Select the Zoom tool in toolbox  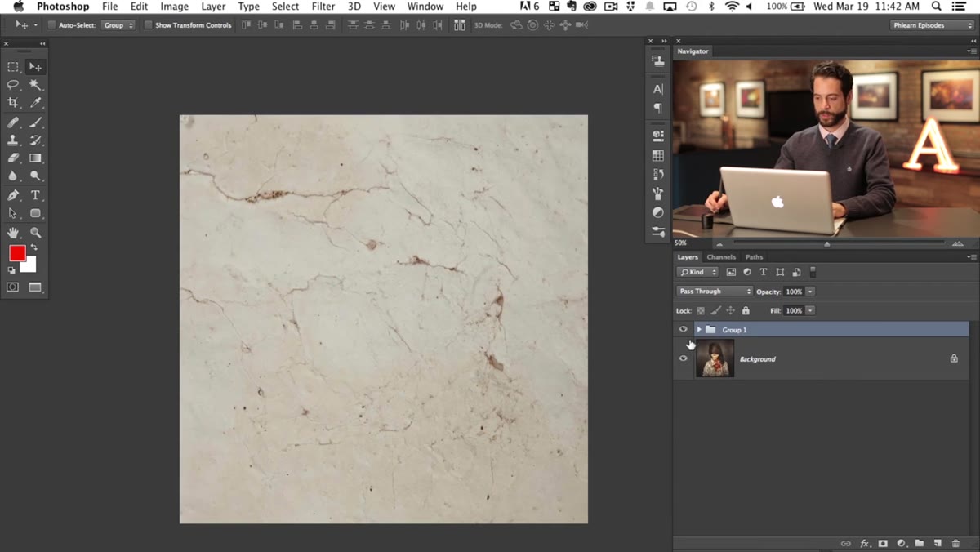(35, 233)
